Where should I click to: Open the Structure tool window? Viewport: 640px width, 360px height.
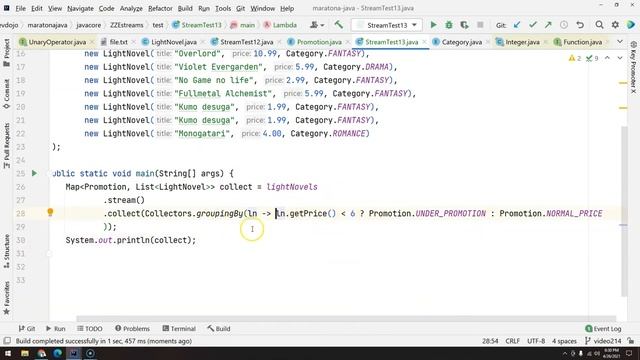(x=7, y=251)
